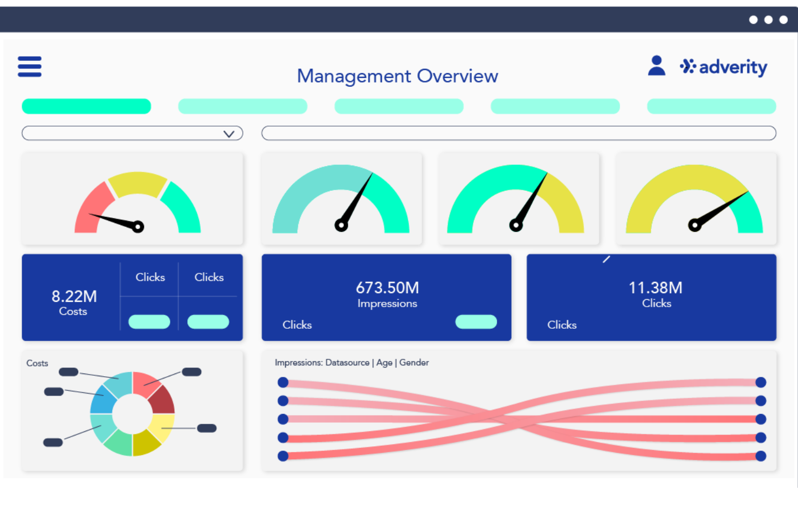Click the Costs donut chart title

37,363
